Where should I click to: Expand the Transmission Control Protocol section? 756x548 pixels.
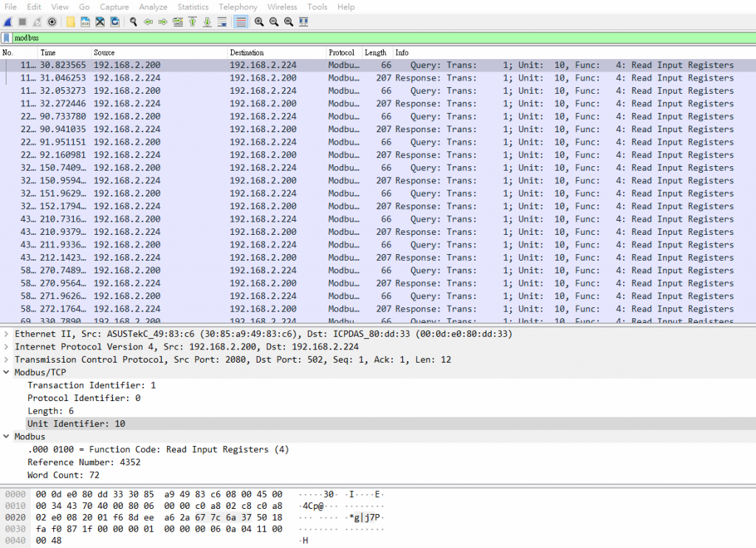7,360
